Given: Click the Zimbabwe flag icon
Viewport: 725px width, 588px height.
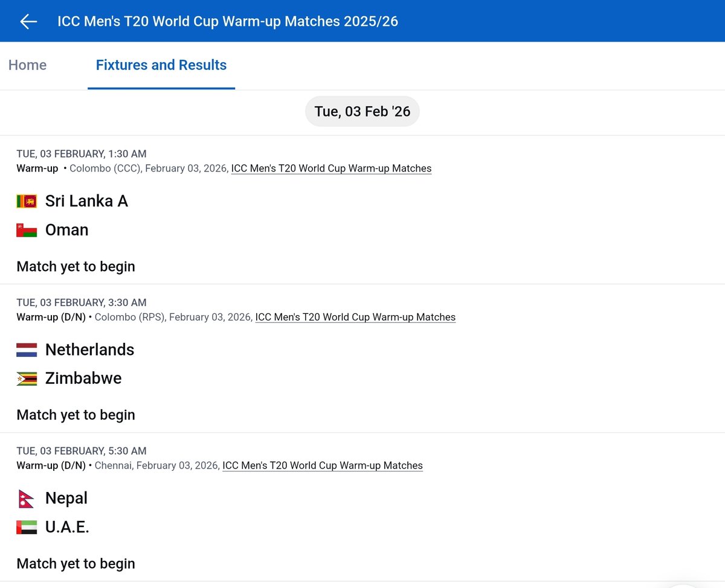Looking at the screenshot, I should pyautogui.click(x=27, y=379).
